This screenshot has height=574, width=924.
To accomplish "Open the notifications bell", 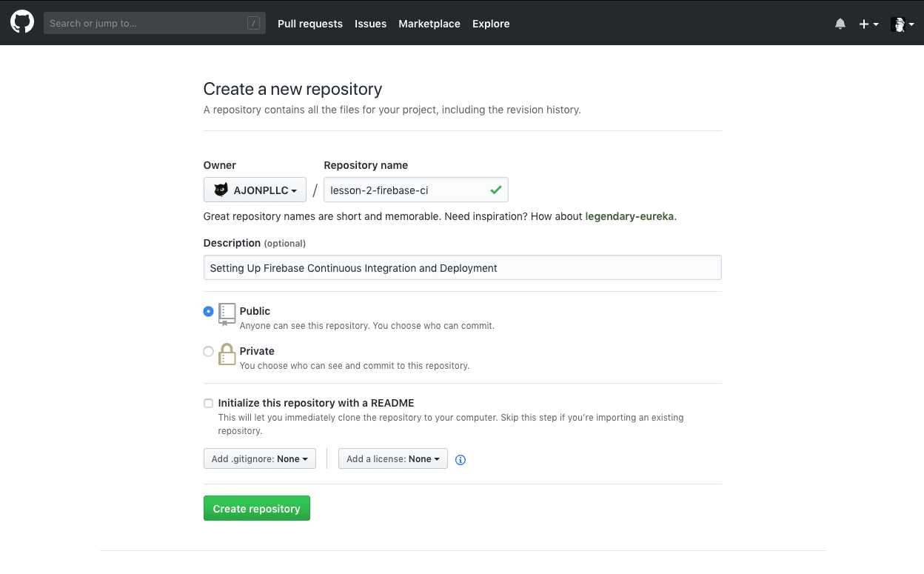I will pos(840,24).
